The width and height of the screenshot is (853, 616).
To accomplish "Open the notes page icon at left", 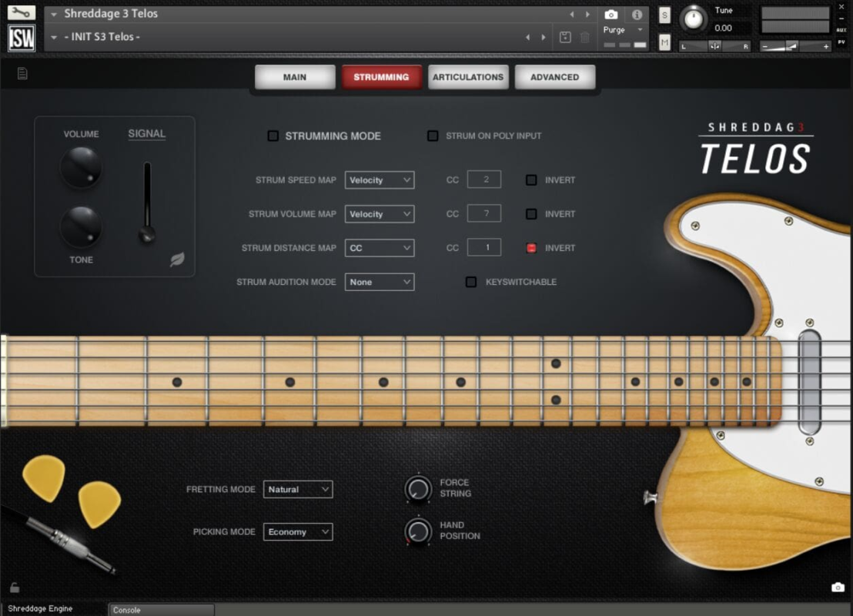I will click(x=22, y=74).
